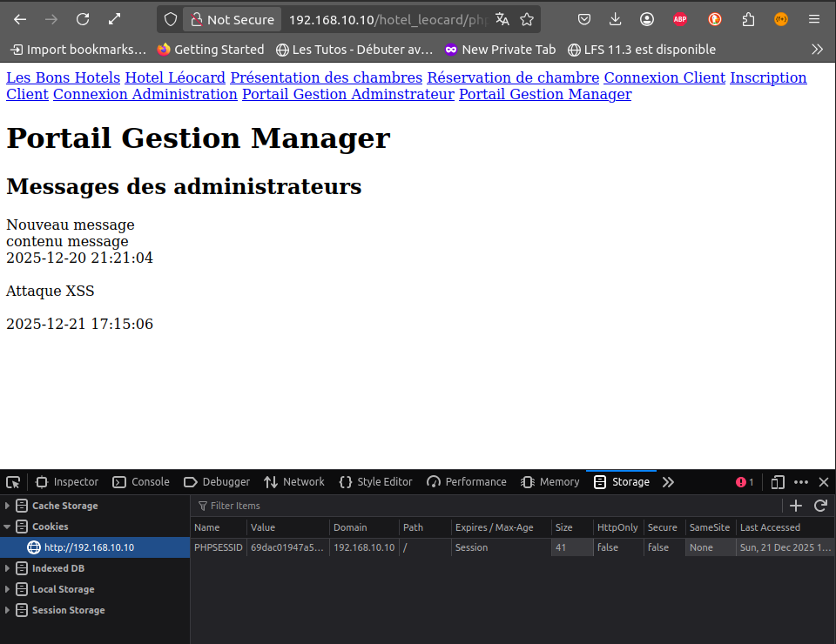Add a new cookie with the plus icon
Screen dimensions: 836x644
pos(795,506)
